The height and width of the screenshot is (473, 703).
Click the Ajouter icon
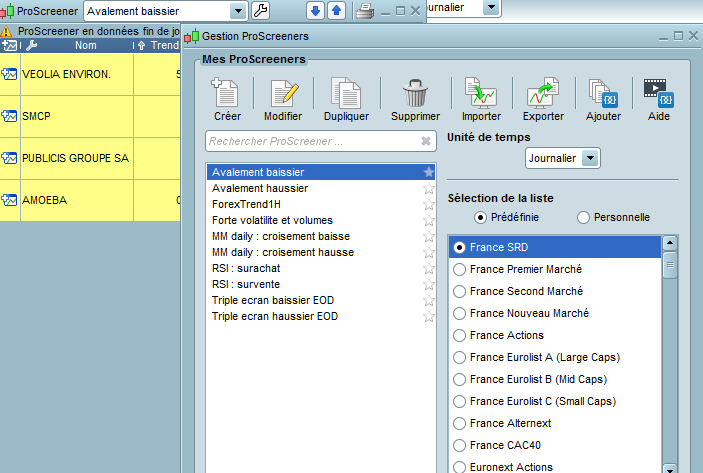coord(603,93)
